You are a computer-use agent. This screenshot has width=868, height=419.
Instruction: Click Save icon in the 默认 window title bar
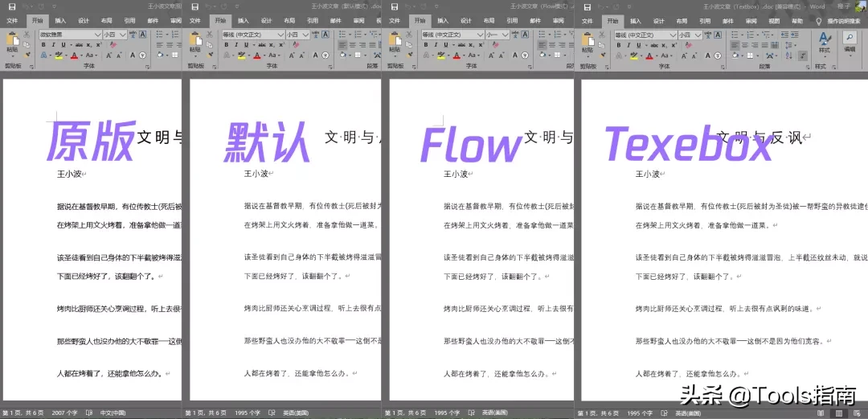(193, 6)
